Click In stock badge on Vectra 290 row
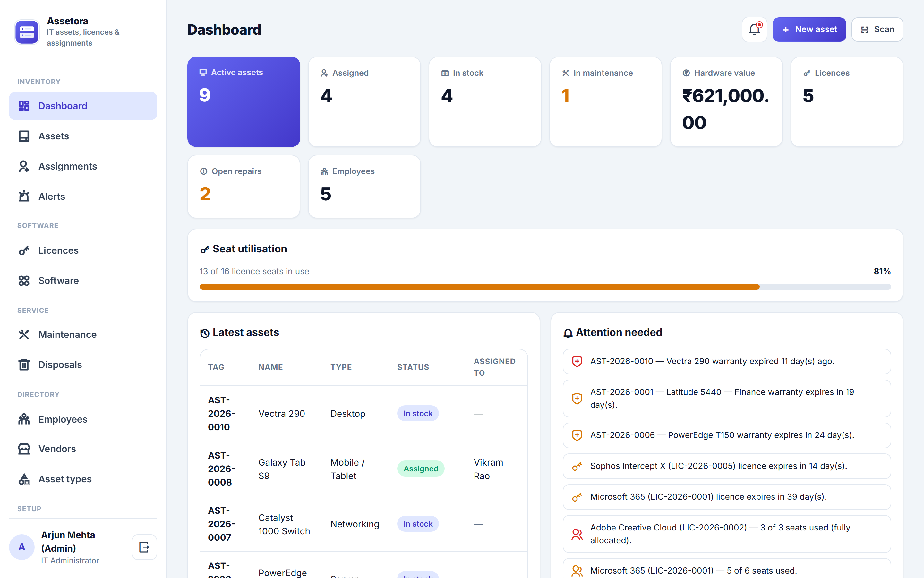Image resolution: width=924 pixels, height=578 pixels. click(x=418, y=414)
